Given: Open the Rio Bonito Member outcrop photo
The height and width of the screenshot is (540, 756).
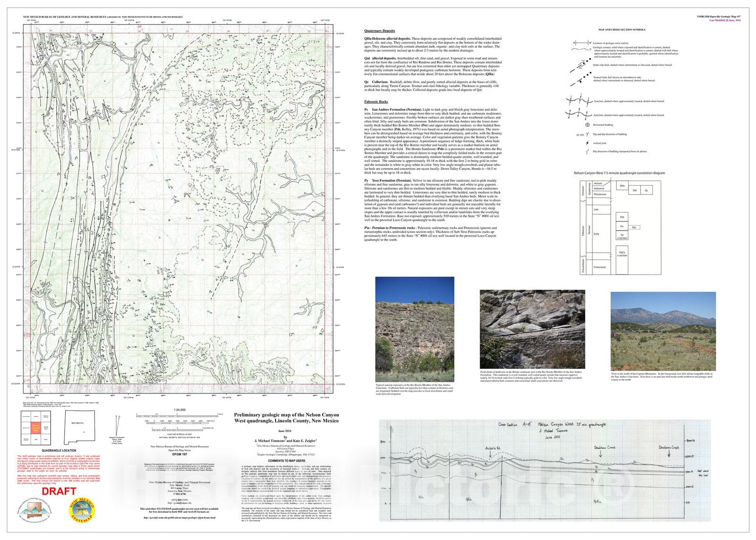Looking at the screenshot, I should tap(414, 329).
